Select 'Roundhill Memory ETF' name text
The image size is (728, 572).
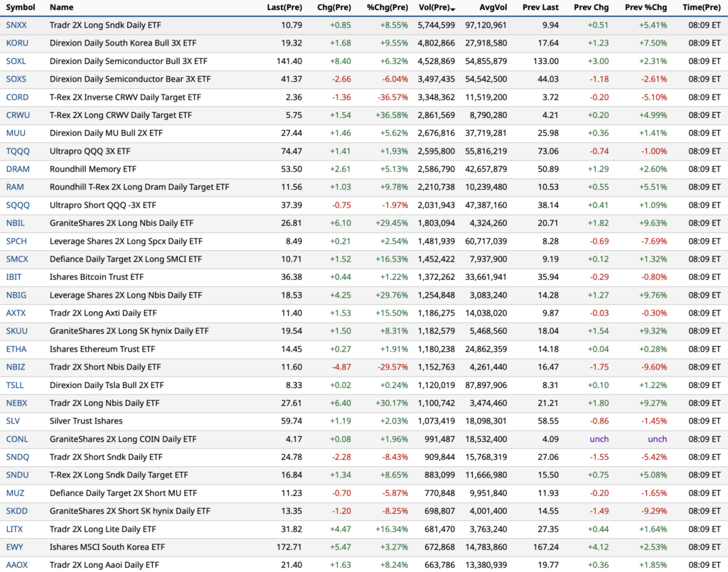(x=93, y=169)
